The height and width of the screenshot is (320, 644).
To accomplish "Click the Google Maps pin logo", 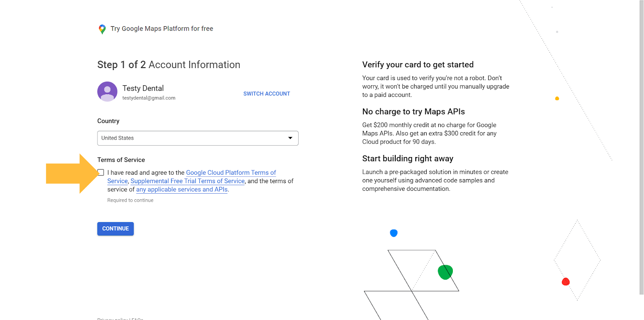I will [102, 29].
